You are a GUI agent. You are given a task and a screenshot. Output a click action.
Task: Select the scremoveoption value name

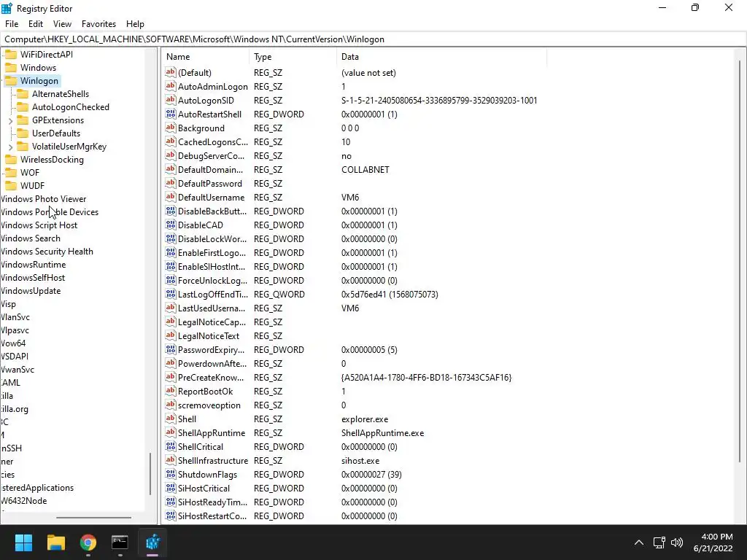[209, 405]
